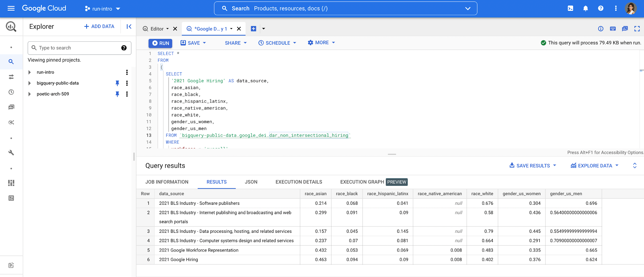Click the Google Cloud logo link
The image size is (644, 277).
pyautogui.click(x=44, y=8)
